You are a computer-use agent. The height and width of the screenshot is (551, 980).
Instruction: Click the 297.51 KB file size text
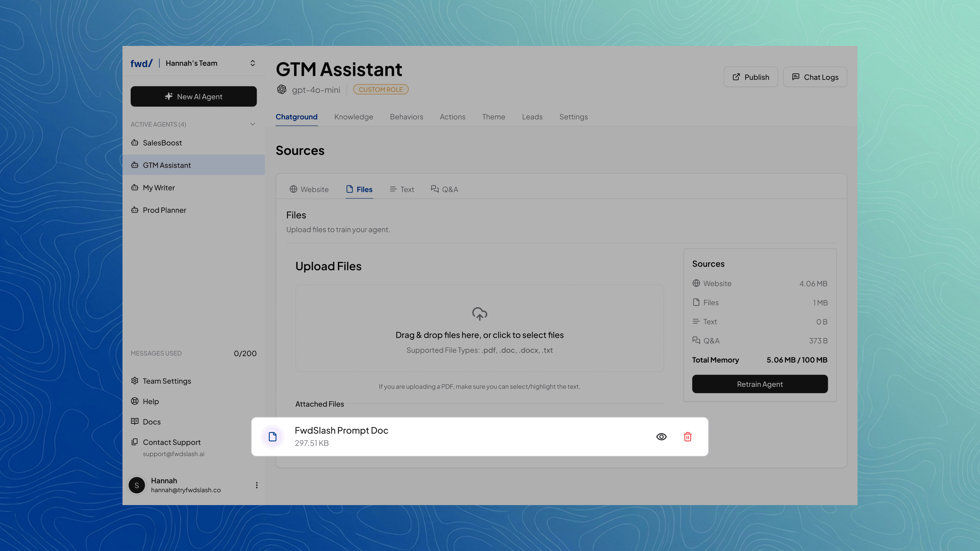pyautogui.click(x=312, y=443)
